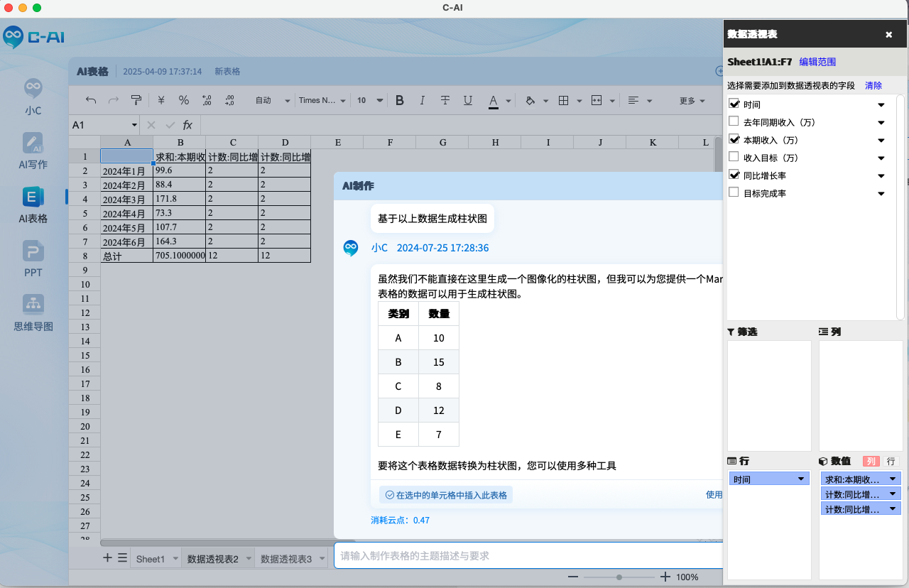
Task: Switch values placement to 行
Action: (891, 461)
